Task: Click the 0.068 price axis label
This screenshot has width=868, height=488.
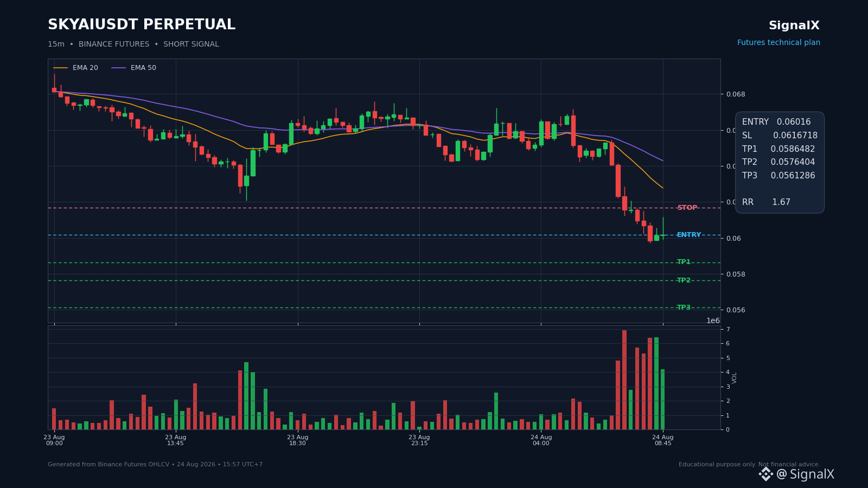Action: point(736,94)
